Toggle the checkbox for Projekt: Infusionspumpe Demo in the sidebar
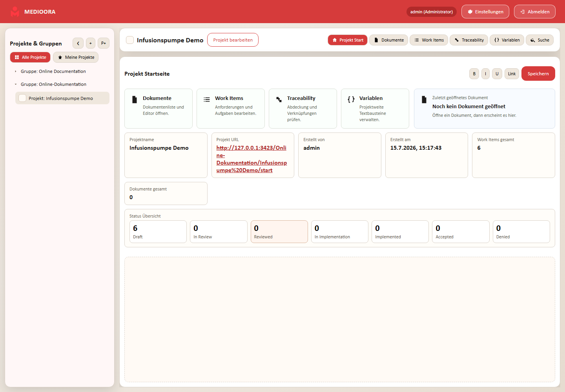This screenshot has width=565, height=392. click(22, 98)
